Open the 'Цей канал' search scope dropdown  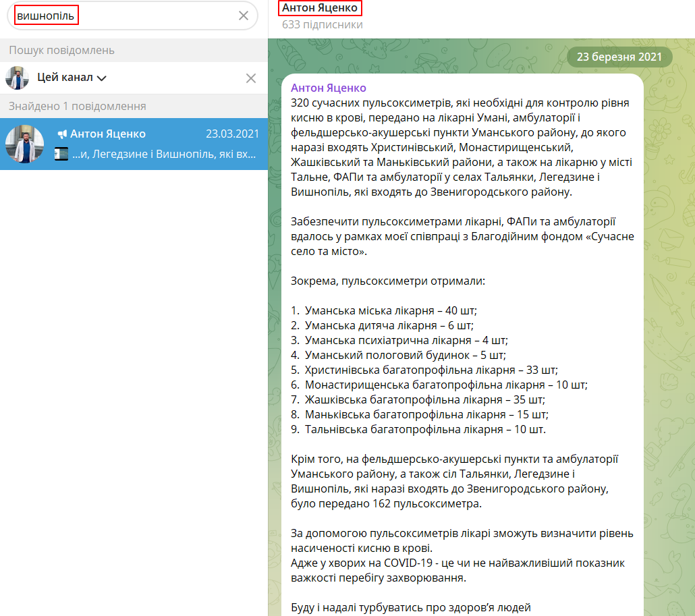(72, 78)
